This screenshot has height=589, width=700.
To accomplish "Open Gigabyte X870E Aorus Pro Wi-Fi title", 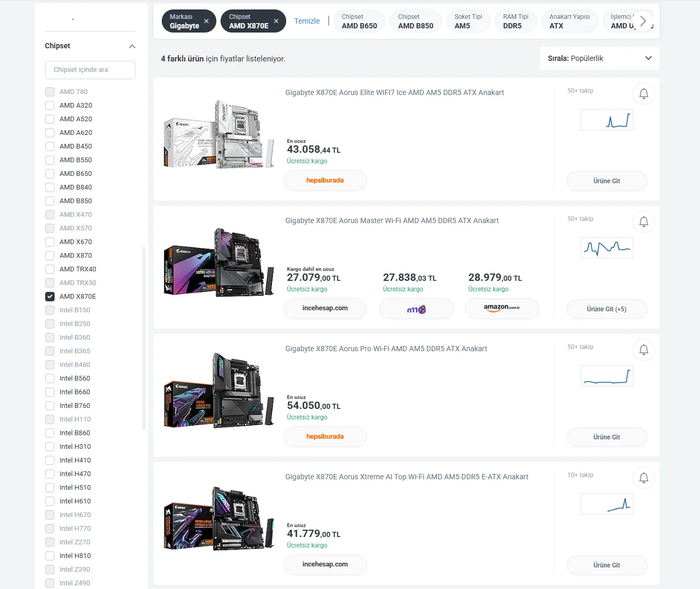I will point(386,349).
